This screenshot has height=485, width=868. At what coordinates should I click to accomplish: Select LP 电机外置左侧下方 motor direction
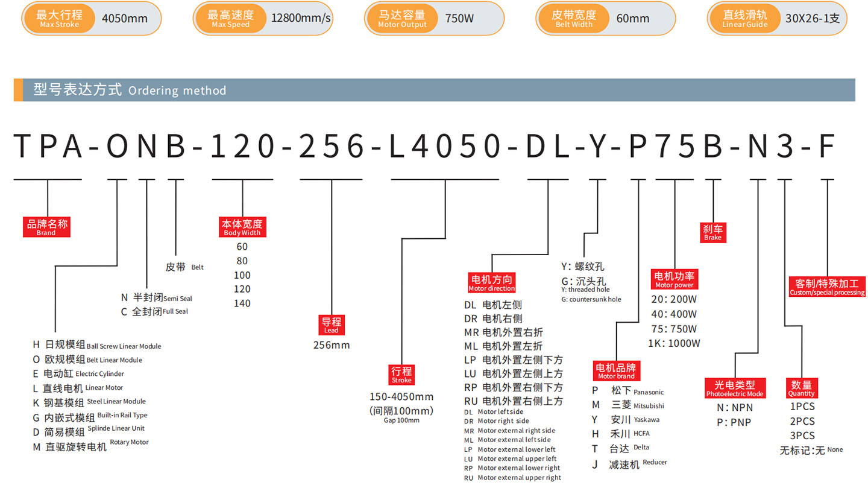pos(514,360)
